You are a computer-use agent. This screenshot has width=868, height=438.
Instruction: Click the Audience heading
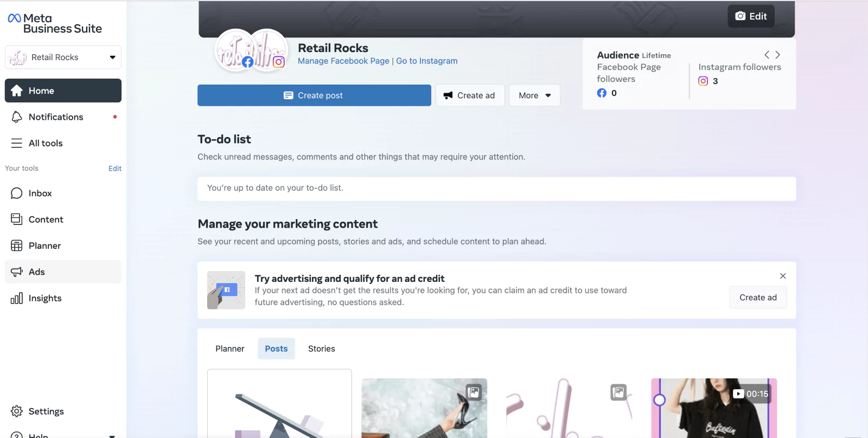[x=618, y=55]
